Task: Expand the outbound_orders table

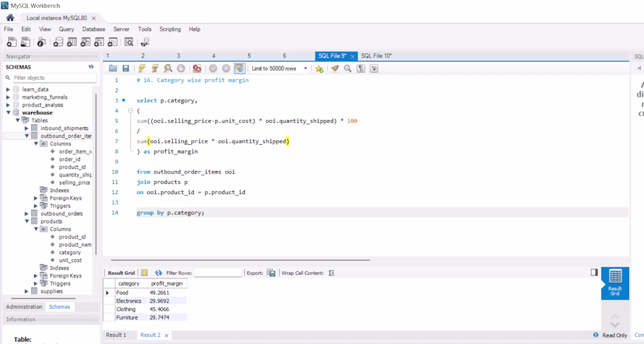Action: point(27,214)
